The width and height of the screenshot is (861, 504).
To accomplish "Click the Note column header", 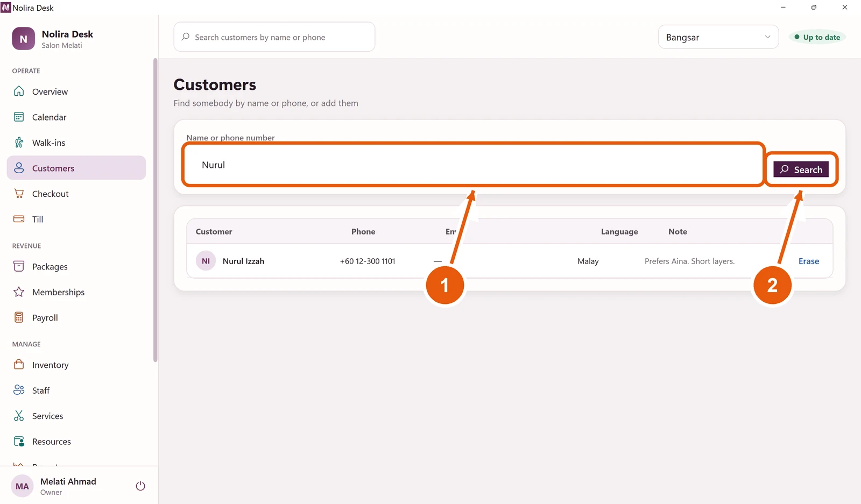I will coord(677,231).
